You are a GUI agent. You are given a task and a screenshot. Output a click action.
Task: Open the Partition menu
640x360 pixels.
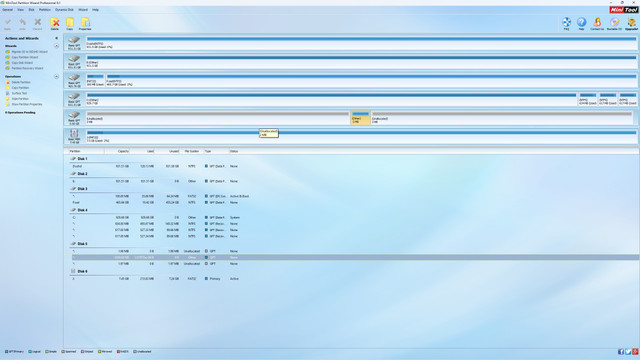[44, 9]
